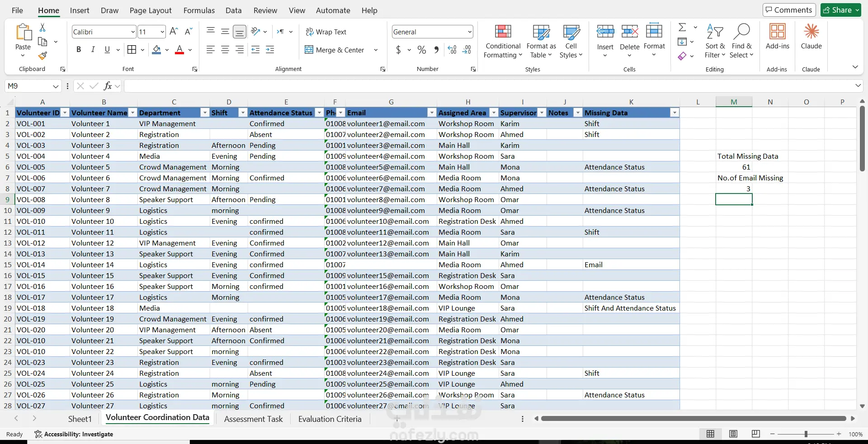Decrease font size with the smaller A icon

[x=189, y=32]
